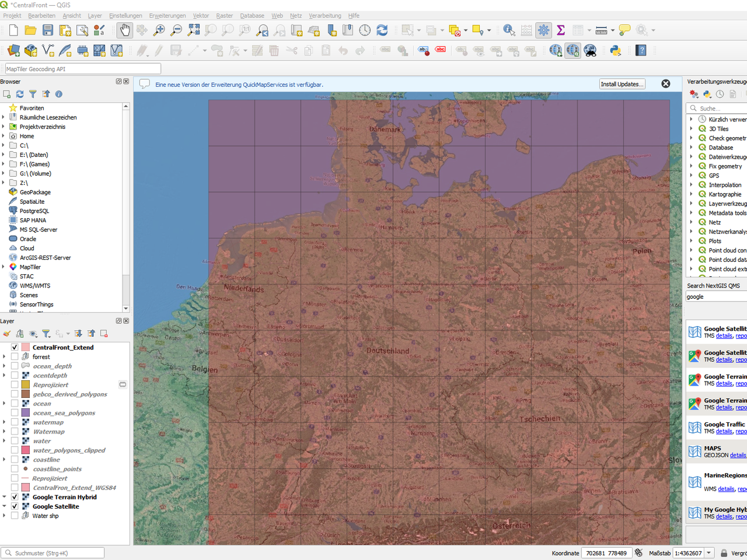
Task: Open the Projekt menu
Action: click(12, 16)
